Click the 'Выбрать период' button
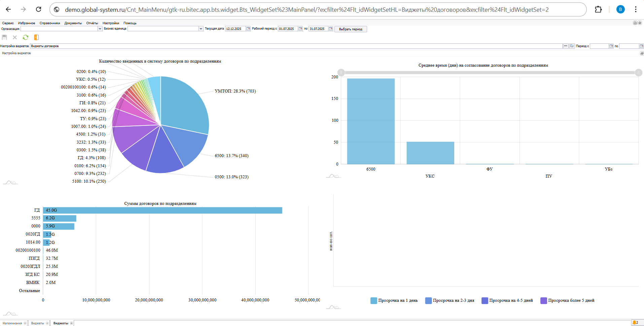The width and height of the screenshot is (644, 326). [x=350, y=29]
